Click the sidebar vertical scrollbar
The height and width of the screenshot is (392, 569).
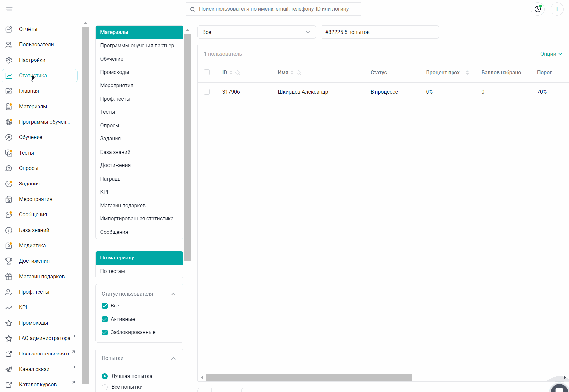[85, 206]
